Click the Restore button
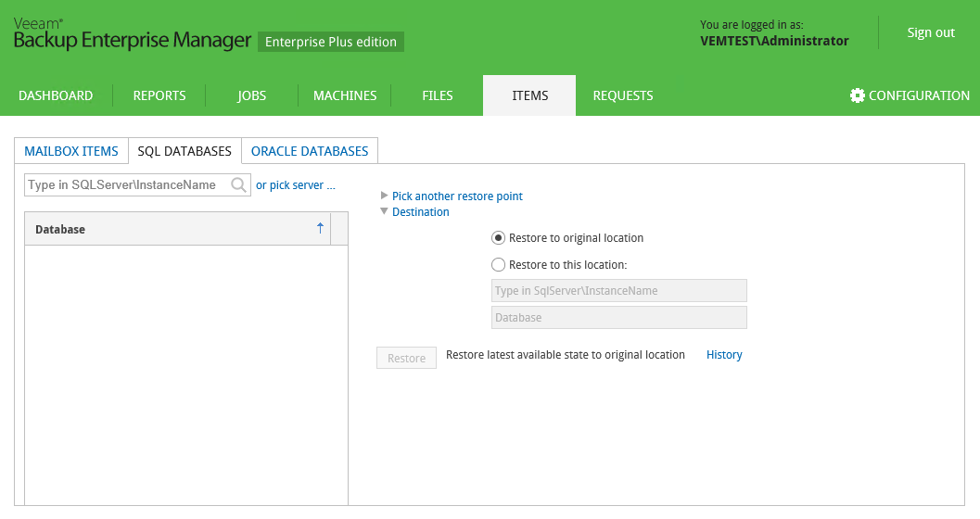The height and width of the screenshot is (519, 980). coord(406,358)
